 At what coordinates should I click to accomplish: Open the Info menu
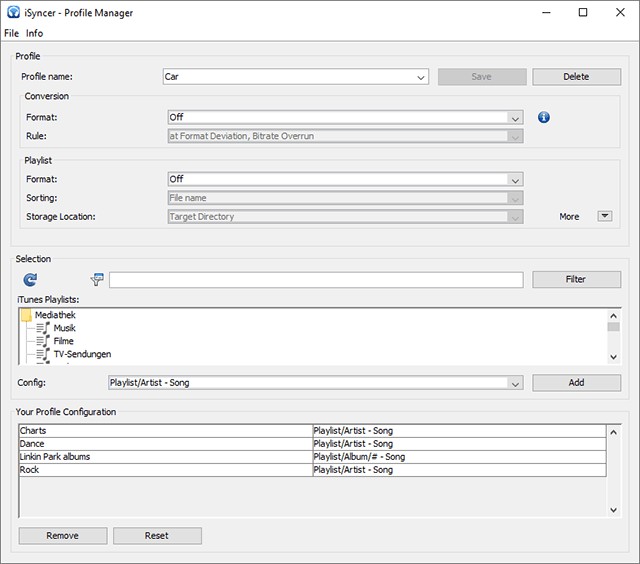pos(34,33)
